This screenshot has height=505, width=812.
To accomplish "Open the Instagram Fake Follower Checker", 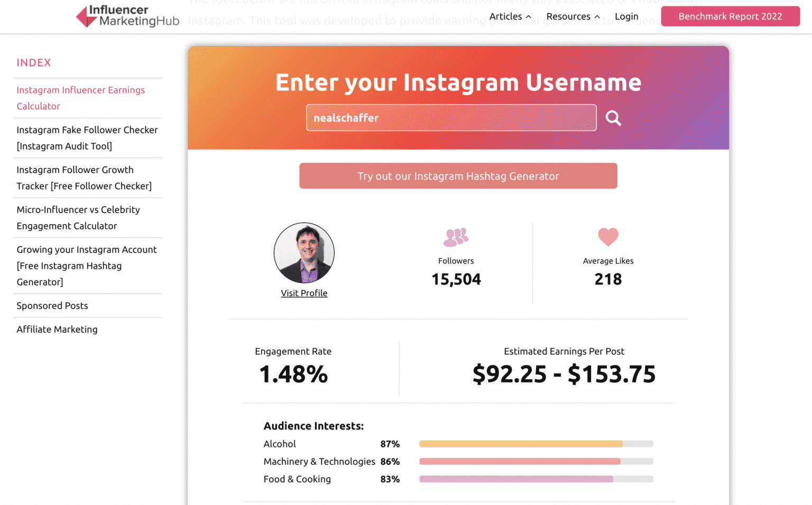I will pyautogui.click(x=87, y=138).
